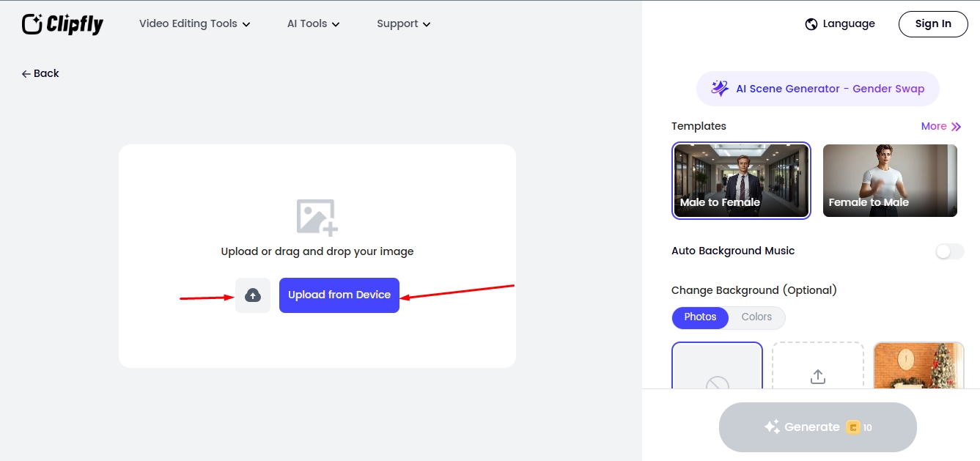Expand the AI Tools dropdown

tap(314, 23)
